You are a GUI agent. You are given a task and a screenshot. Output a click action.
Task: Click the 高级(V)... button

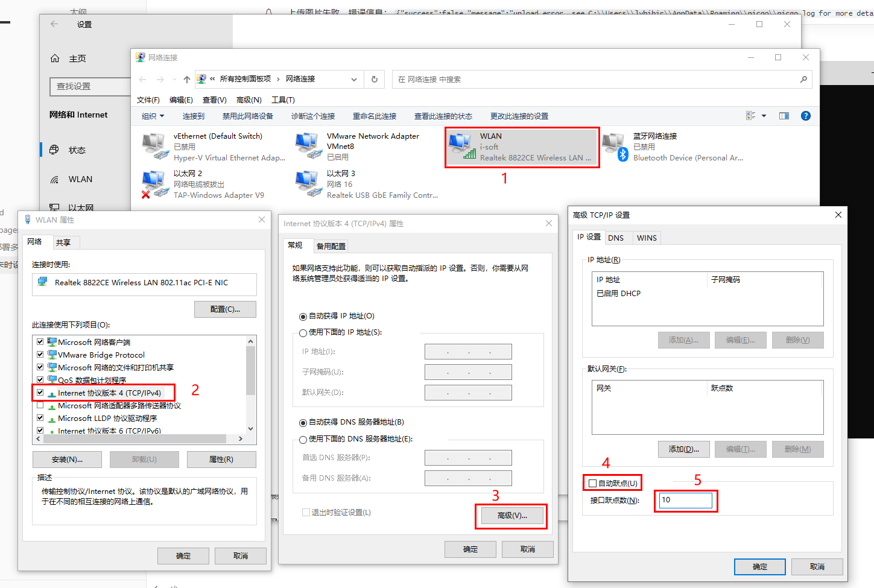pyautogui.click(x=511, y=516)
